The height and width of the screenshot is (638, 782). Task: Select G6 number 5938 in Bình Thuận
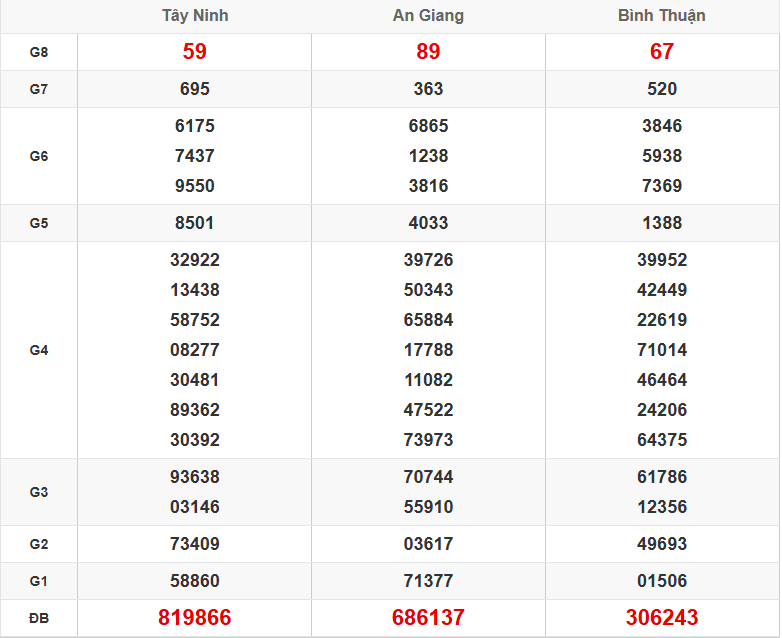661,156
